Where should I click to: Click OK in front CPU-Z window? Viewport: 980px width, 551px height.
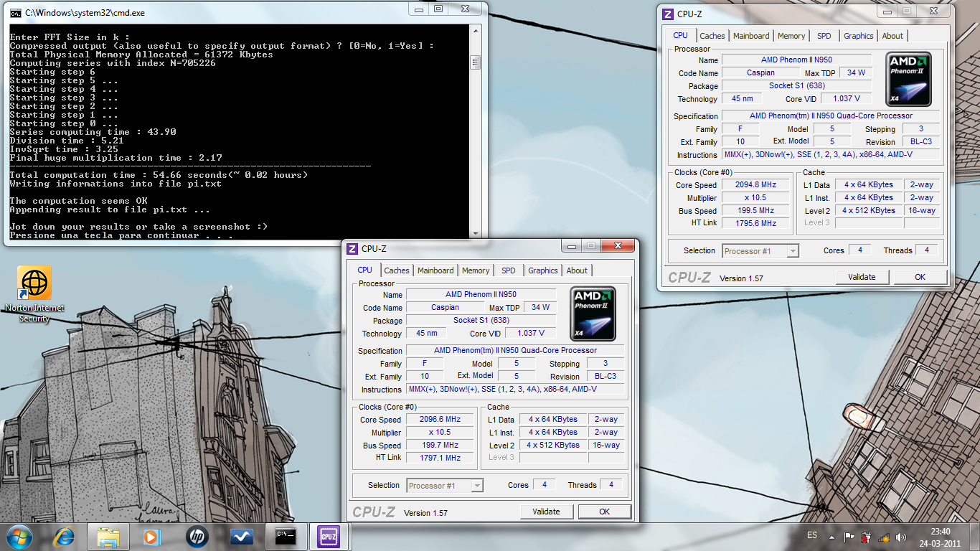605,512
